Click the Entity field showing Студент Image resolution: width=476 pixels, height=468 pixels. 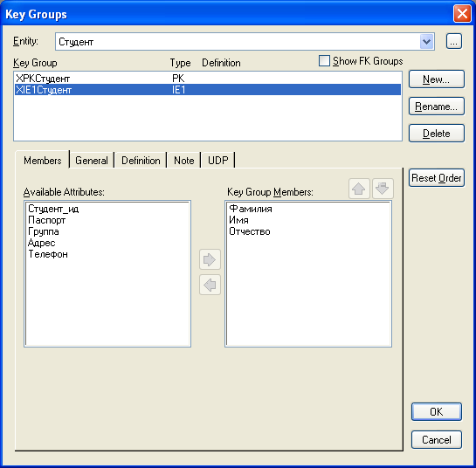click(x=245, y=42)
